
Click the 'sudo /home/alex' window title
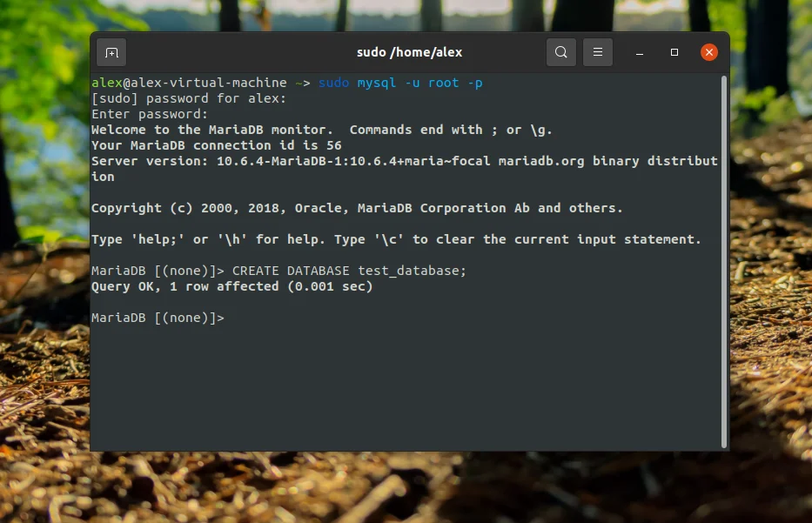(410, 52)
